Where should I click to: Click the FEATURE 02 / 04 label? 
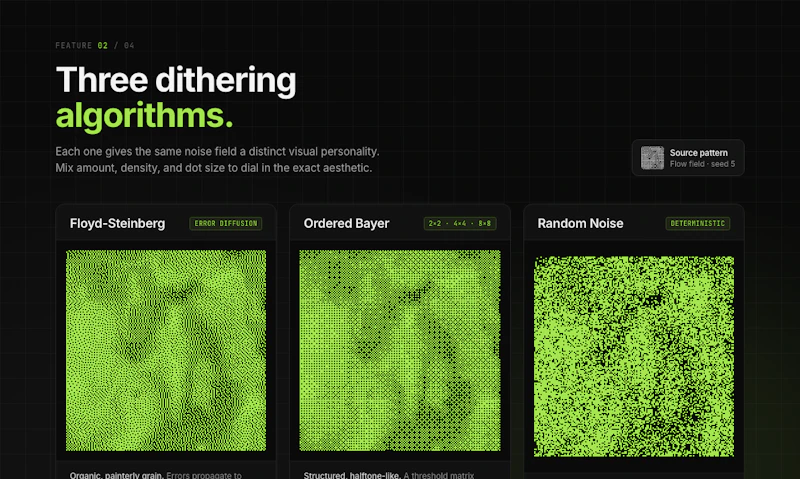coord(95,45)
